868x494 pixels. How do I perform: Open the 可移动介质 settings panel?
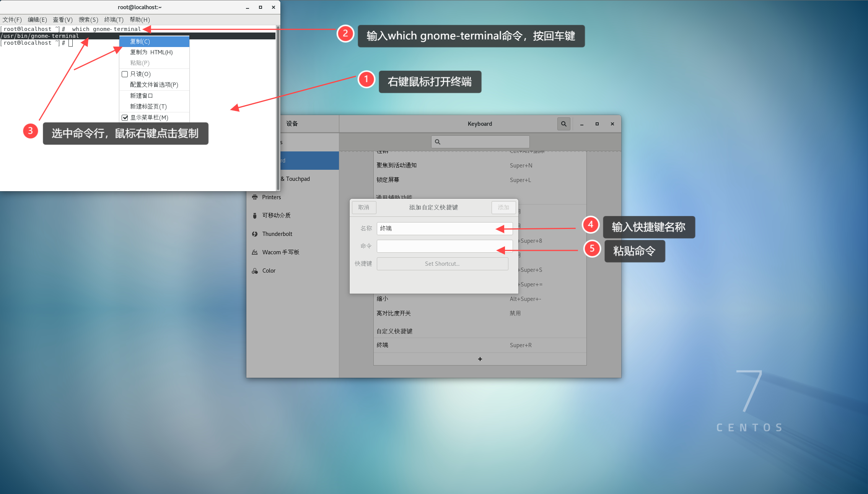click(293, 216)
